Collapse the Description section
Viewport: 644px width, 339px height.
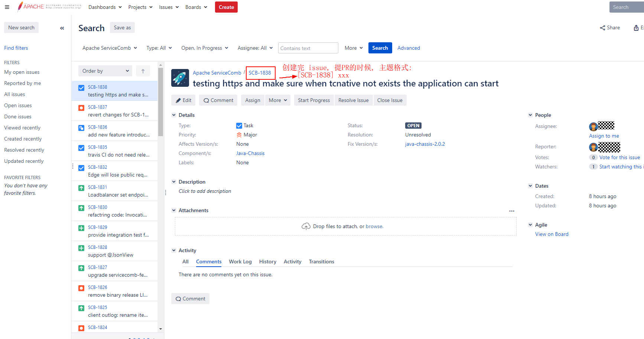click(174, 182)
